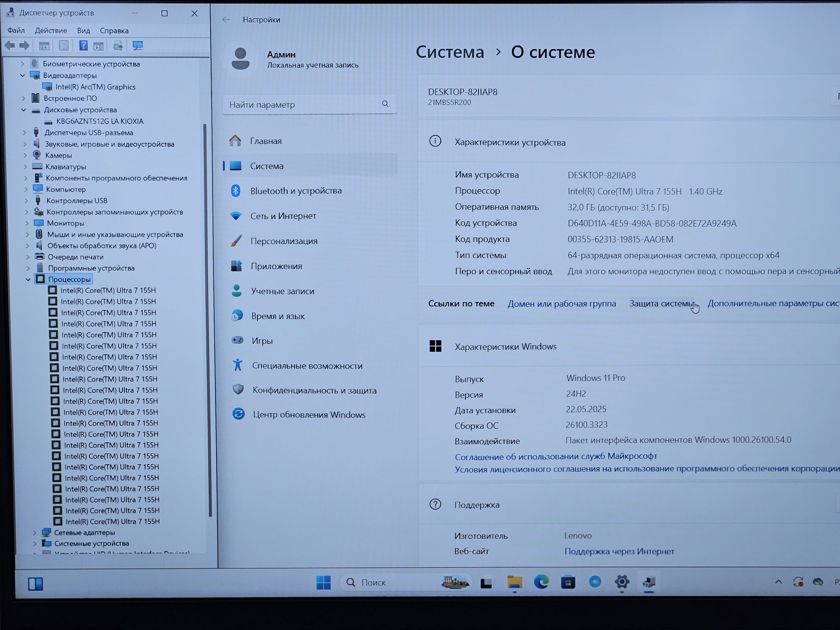Click the Windows logo beside Характеристики Windows
840x630 pixels.
point(436,346)
